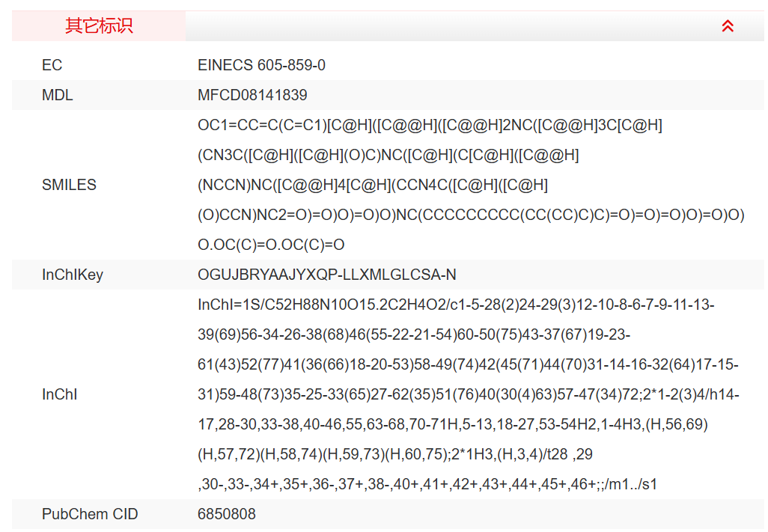Click the PubChem CID row label

point(90,514)
